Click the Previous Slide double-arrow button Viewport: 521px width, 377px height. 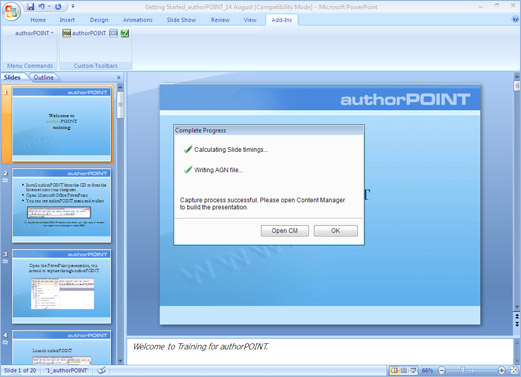(x=517, y=316)
